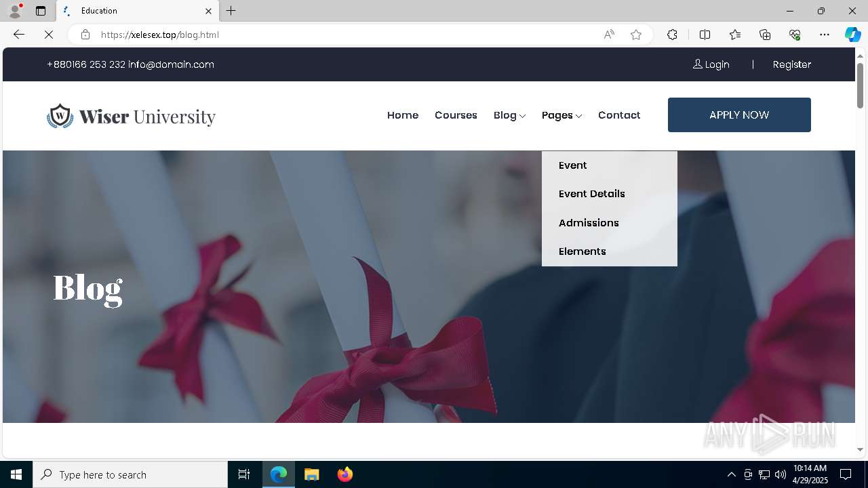Open Copilot sidebar
The image size is (868, 488).
(x=852, y=35)
